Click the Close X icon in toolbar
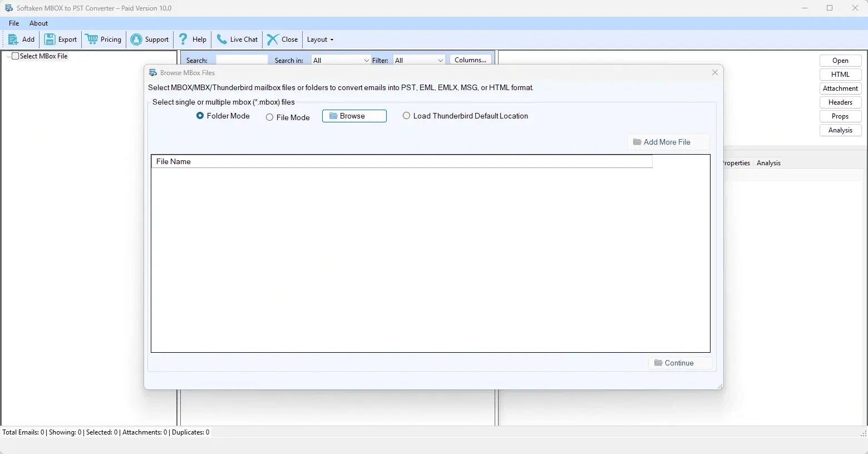 point(273,40)
